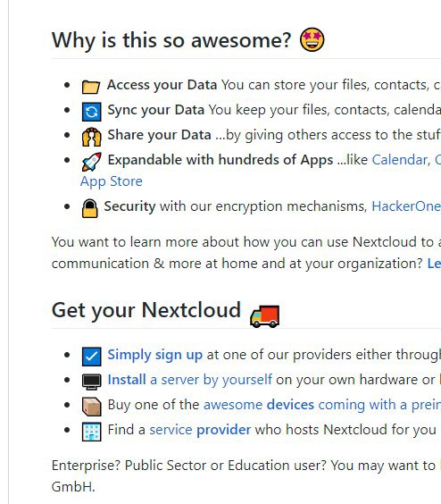Click the package box emoji beside Buy one
Viewport: 441px width, 504px height.
(x=92, y=407)
